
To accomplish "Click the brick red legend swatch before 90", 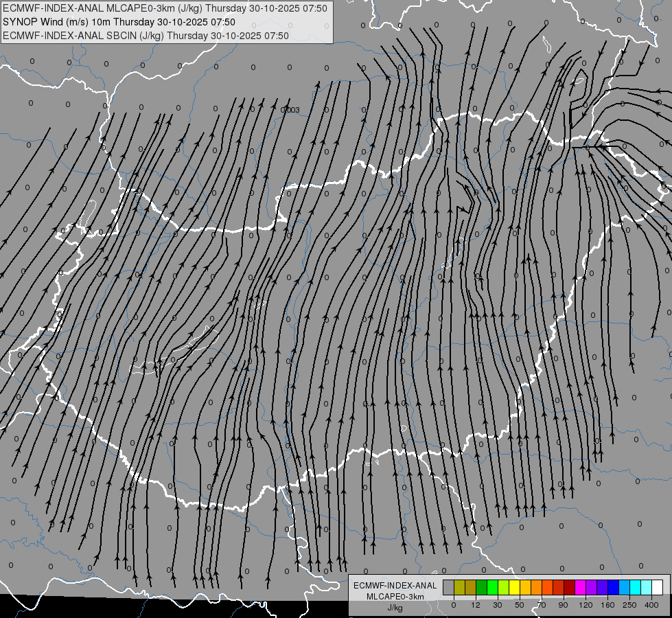I will [559, 587].
